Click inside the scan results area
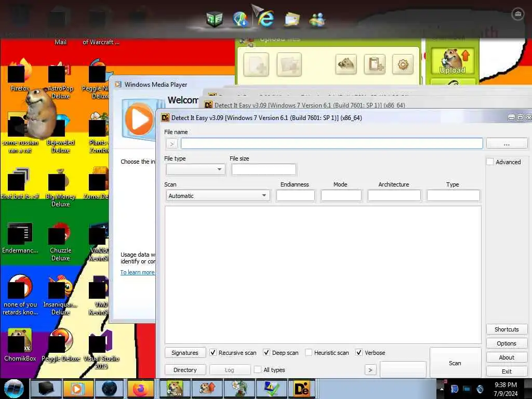The width and height of the screenshot is (532, 399). click(x=323, y=275)
